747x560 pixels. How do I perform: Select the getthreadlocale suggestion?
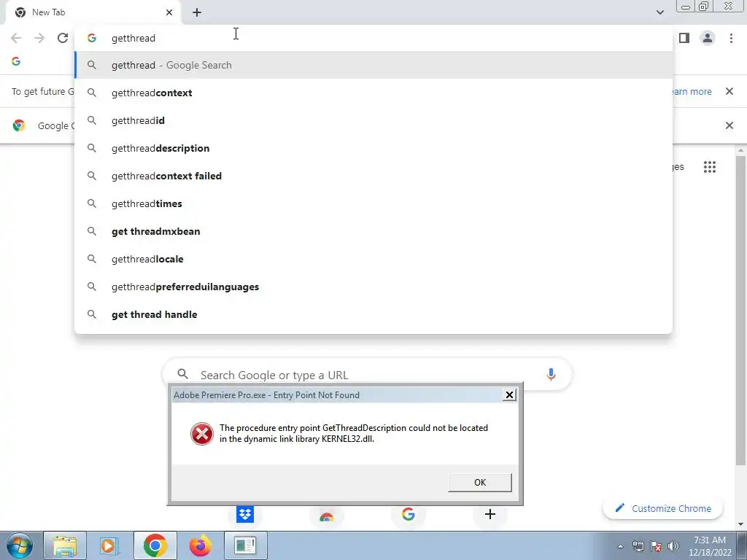click(373, 259)
